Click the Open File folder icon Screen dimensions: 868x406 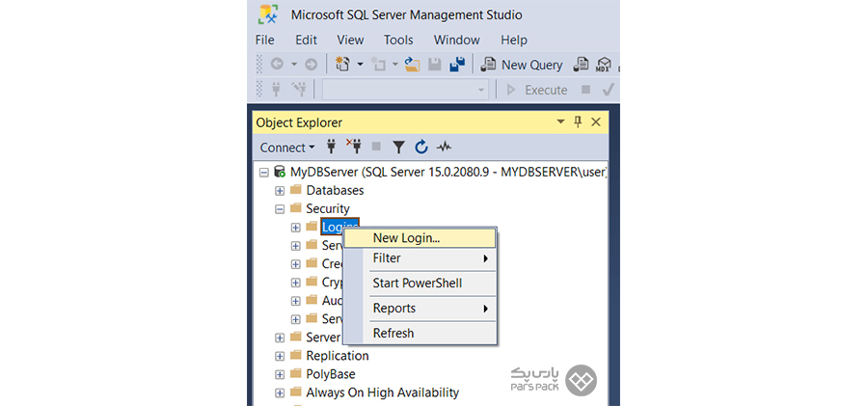tap(412, 65)
